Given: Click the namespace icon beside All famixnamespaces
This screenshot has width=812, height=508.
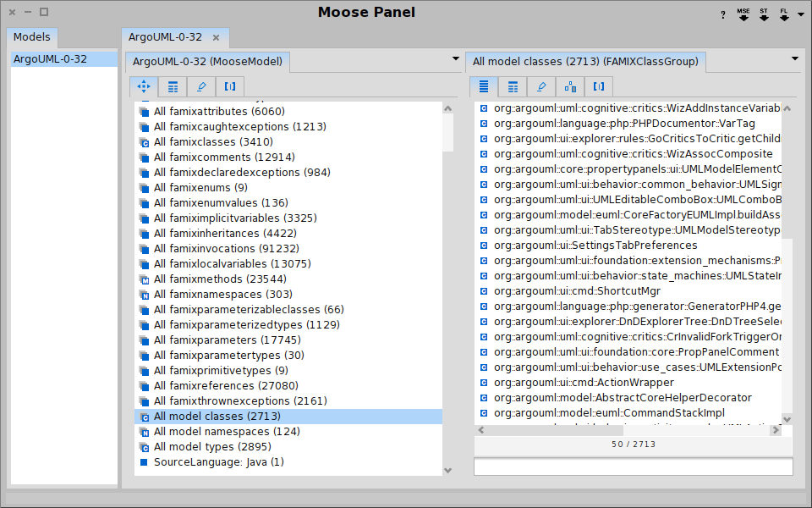Looking at the screenshot, I should pyautogui.click(x=145, y=295).
